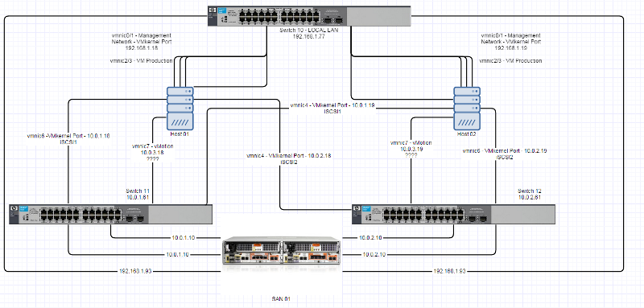Click the HP logo on Switch 12
This screenshot has height=308, width=644.
tap(356, 209)
